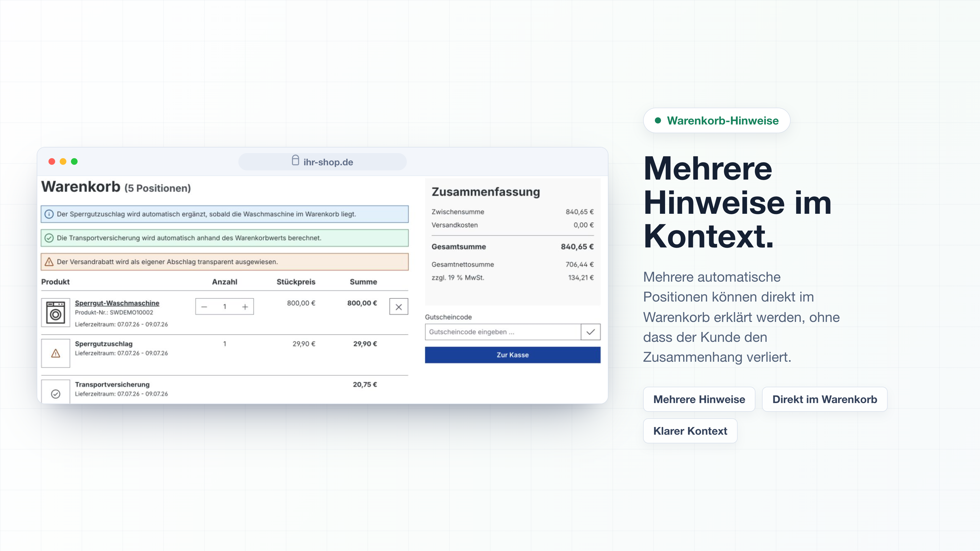Click the 20,75 € sum for Transportversicherung

[365, 384]
